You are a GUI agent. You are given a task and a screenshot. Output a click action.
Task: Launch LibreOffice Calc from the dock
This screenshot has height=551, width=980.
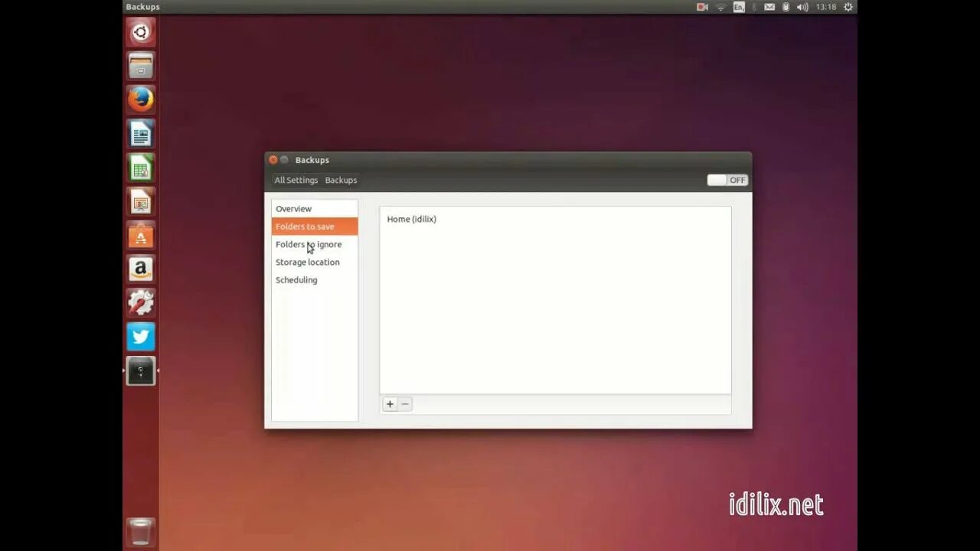coord(141,168)
